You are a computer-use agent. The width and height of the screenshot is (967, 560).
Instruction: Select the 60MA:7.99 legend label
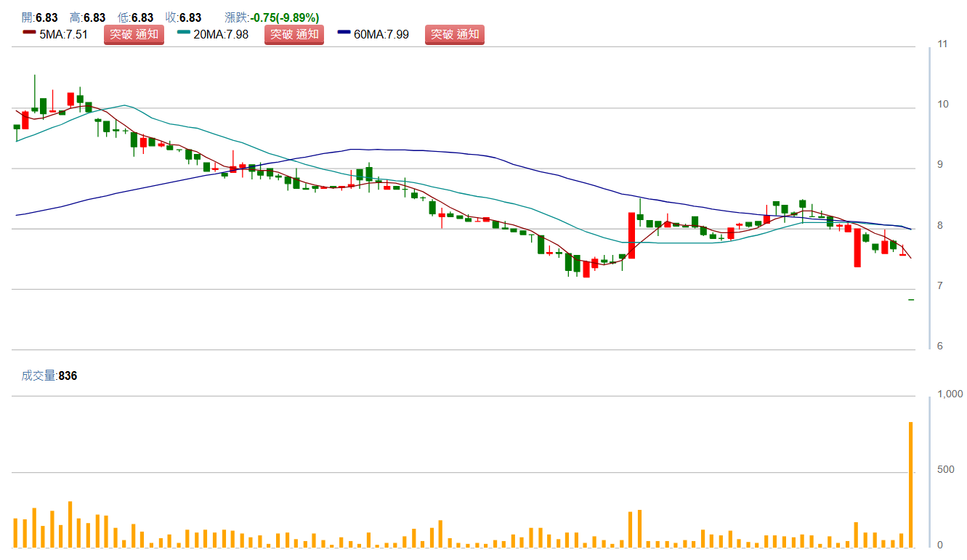pos(381,34)
